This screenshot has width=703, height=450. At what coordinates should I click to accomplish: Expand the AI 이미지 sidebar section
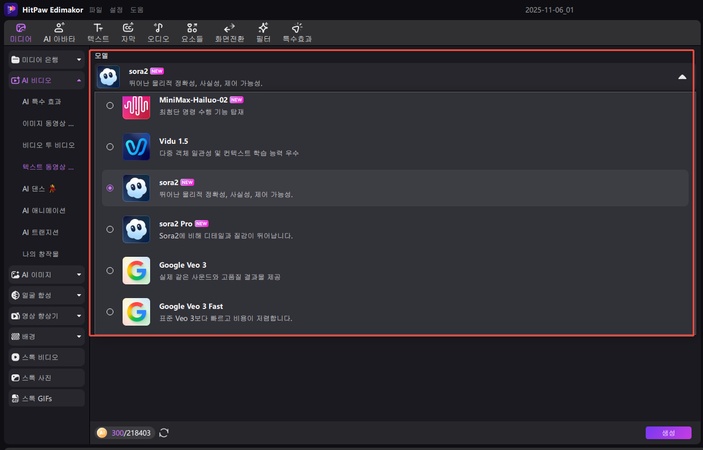[46, 274]
